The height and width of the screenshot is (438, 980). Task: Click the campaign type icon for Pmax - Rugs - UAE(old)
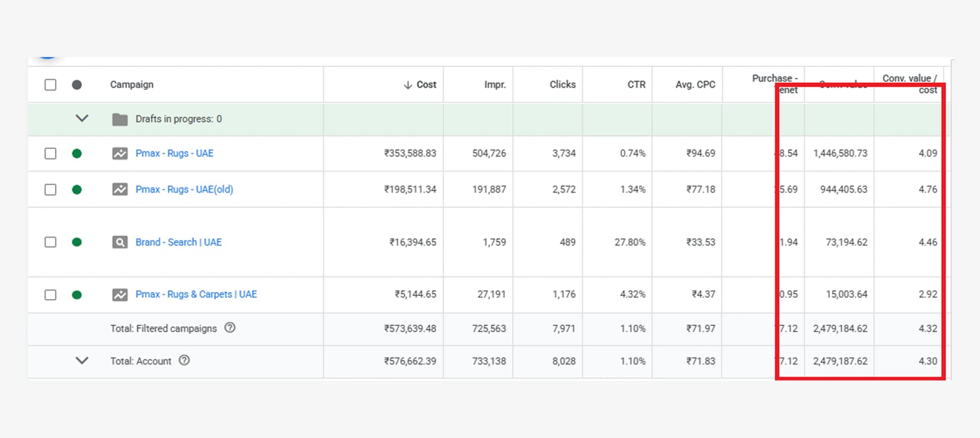120,189
